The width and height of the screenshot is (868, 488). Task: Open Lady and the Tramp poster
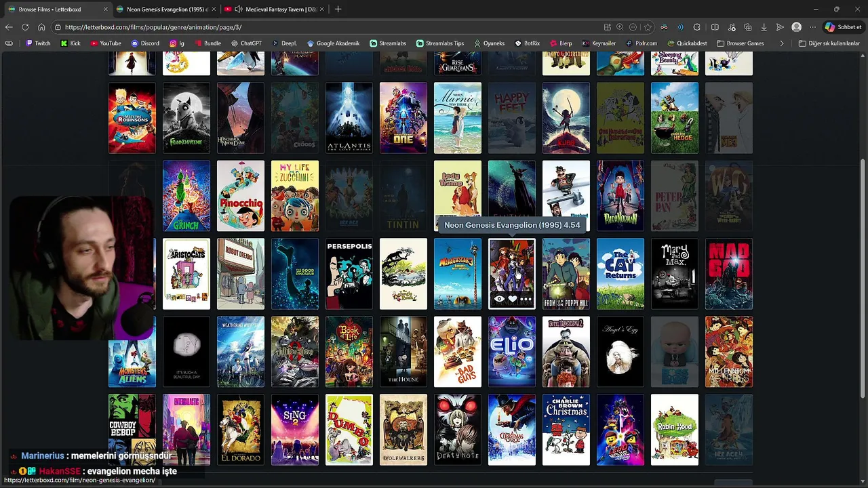coord(458,196)
